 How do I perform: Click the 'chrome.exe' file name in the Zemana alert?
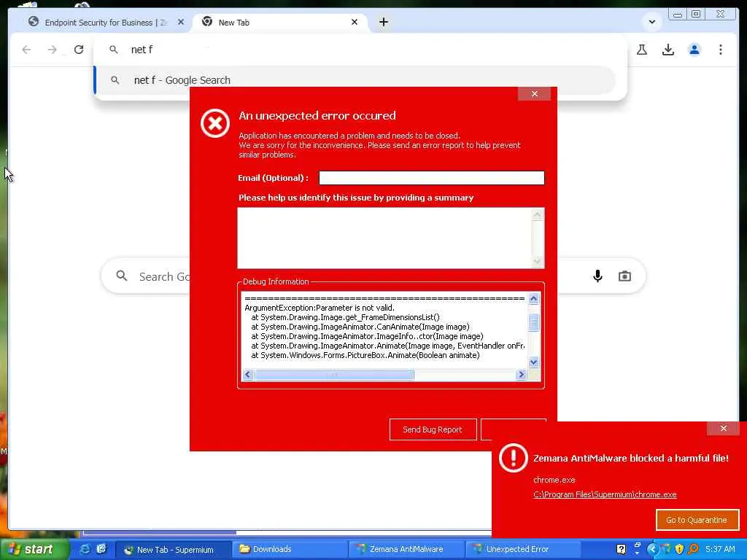click(x=554, y=480)
